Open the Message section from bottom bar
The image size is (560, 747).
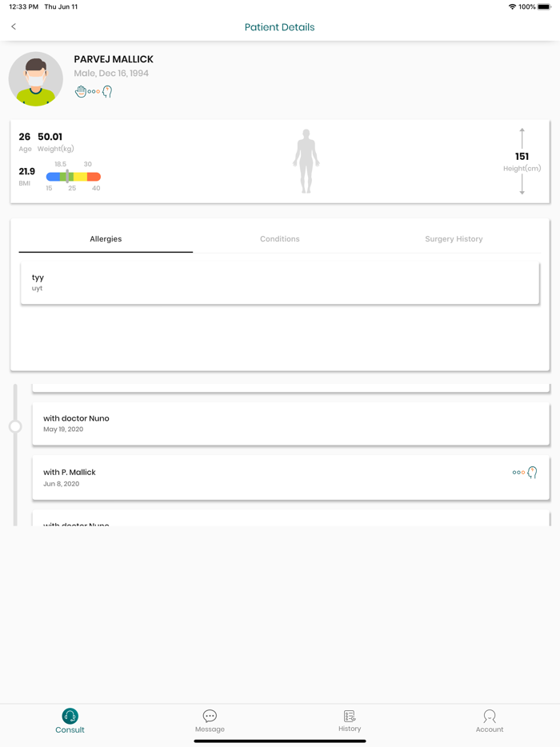point(210,721)
